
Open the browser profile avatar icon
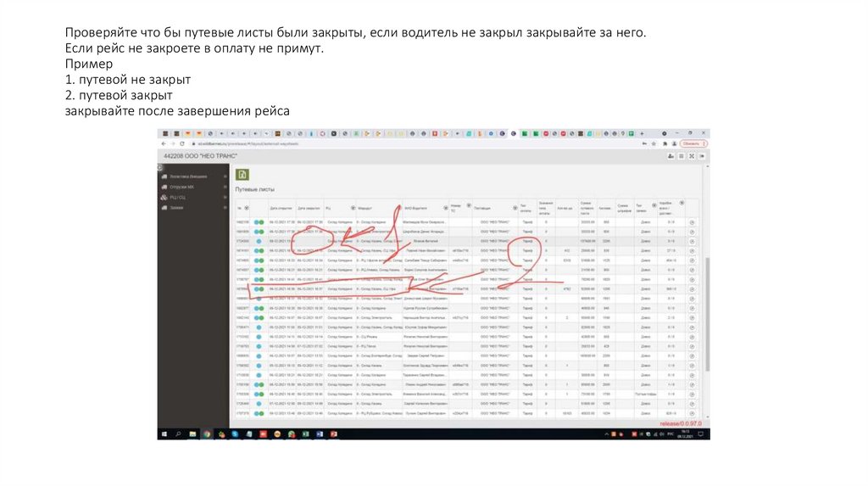pyautogui.click(x=674, y=143)
